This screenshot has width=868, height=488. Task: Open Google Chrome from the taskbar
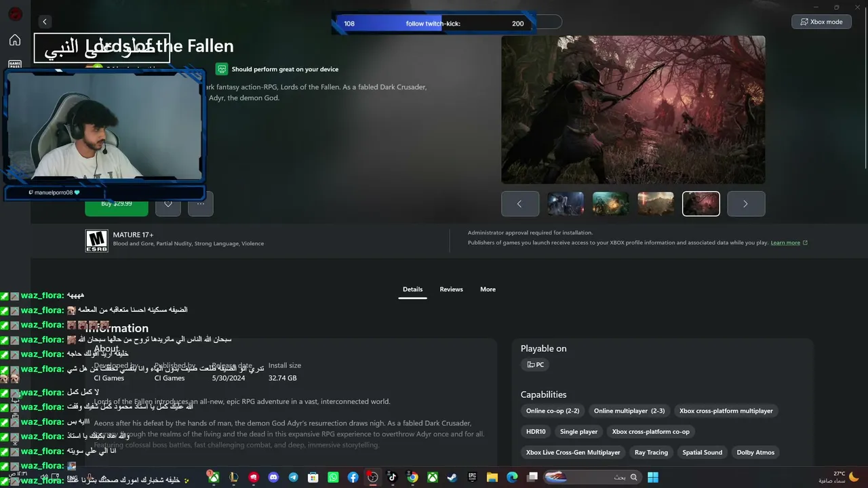click(412, 477)
